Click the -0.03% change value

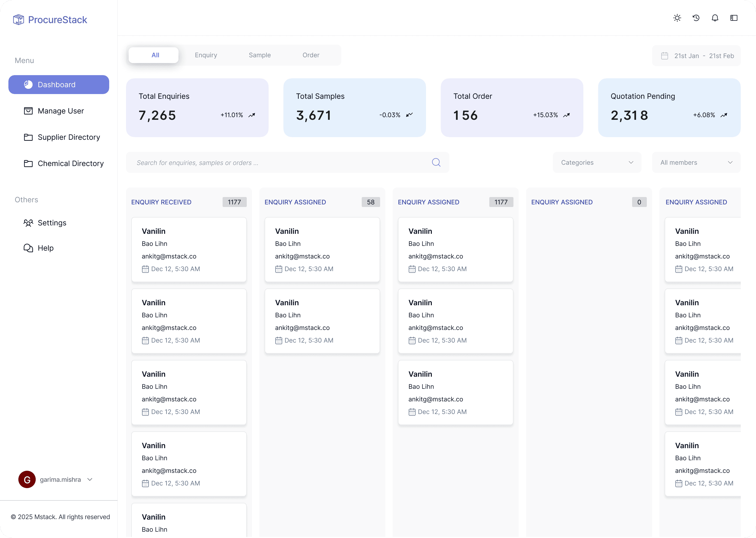tap(390, 115)
